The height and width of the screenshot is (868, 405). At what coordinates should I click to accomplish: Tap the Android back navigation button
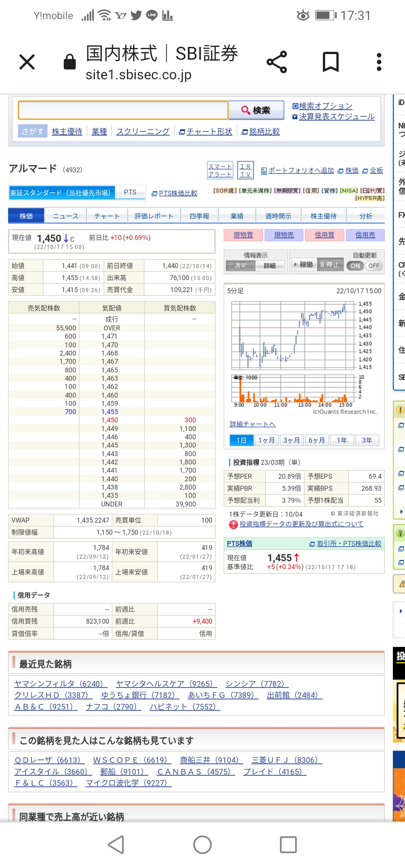[116, 845]
